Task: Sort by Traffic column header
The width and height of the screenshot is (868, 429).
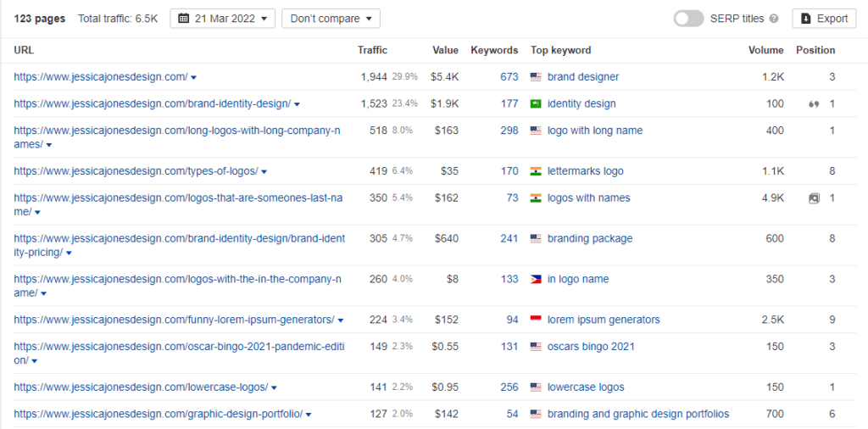Action: click(373, 50)
